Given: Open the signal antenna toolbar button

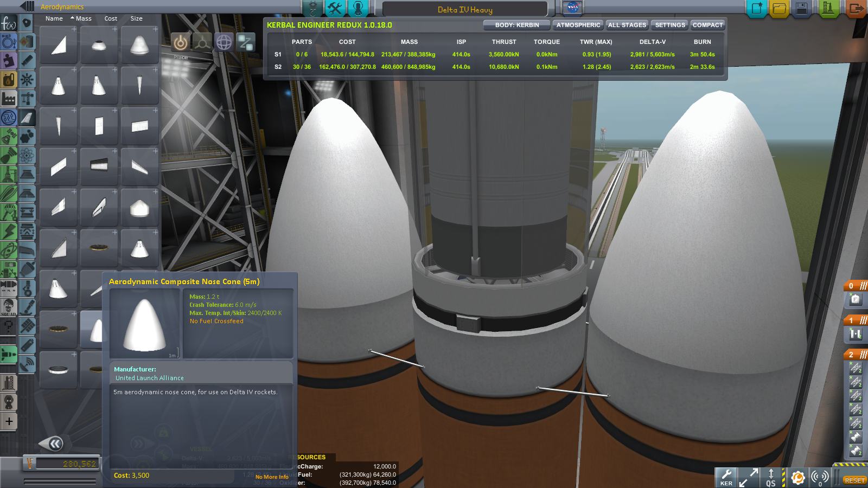Looking at the screenshot, I should point(820,477).
